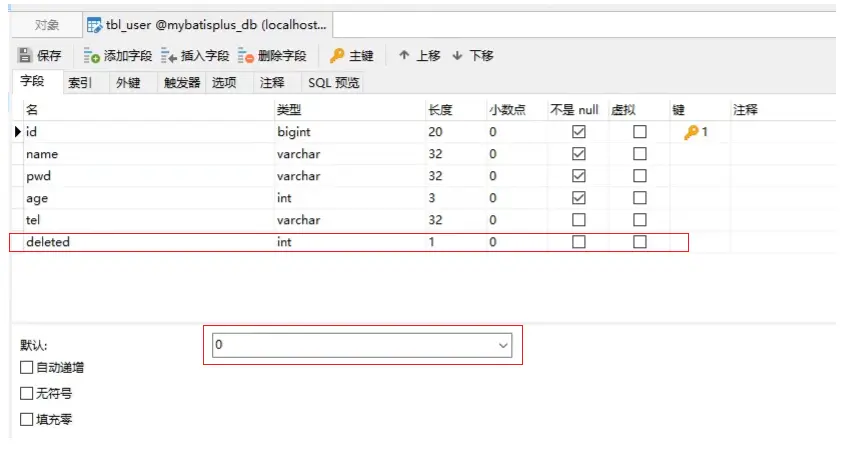Viewport: 846px width, 450px height.
Task: Click the Not null (不是 null) column header
Action: (578, 110)
